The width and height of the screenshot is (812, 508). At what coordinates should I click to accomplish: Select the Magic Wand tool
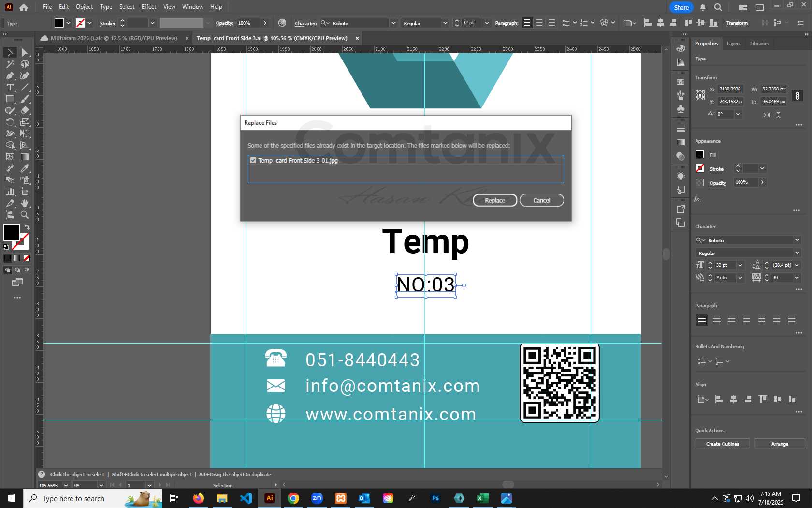coord(10,64)
